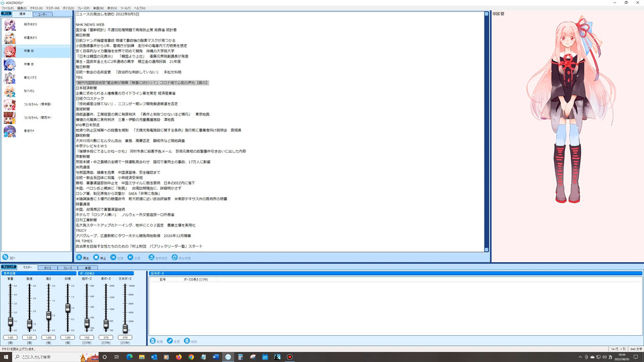This screenshot has width=644, height=362.
Task: Open Google Chrome from the taskbar
Action: (191, 357)
